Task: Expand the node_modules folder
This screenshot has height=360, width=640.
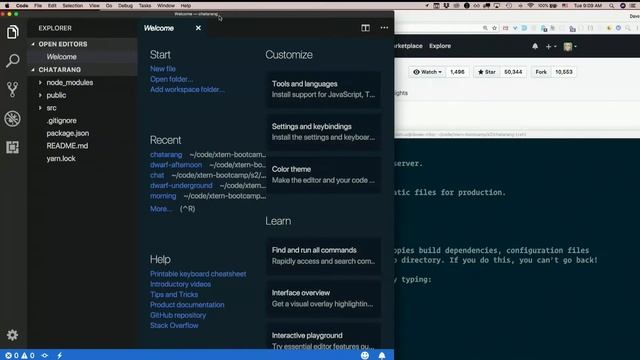Action: tap(40, 82)
